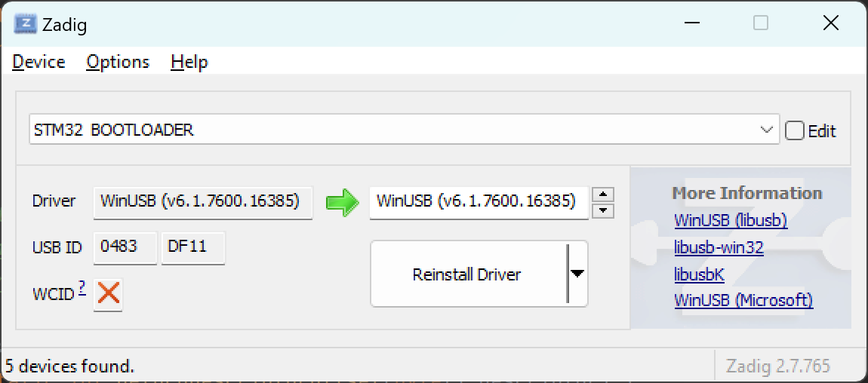Click the Reinstall Driver button

pyautogui.click(x=469, y=274)
